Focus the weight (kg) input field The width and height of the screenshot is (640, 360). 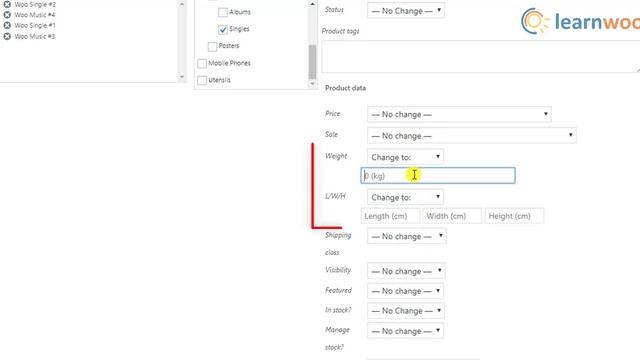[x=438, y=176]
